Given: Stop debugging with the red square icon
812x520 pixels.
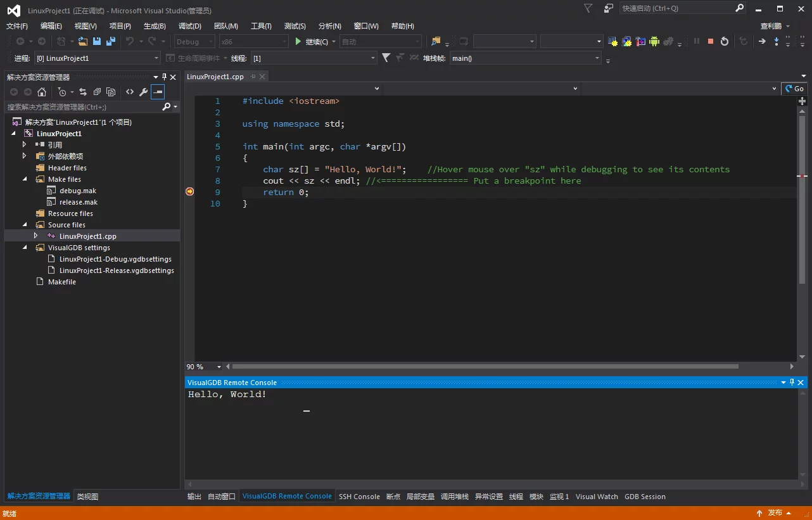Looking at the screenshot, I should coord(711,41).
